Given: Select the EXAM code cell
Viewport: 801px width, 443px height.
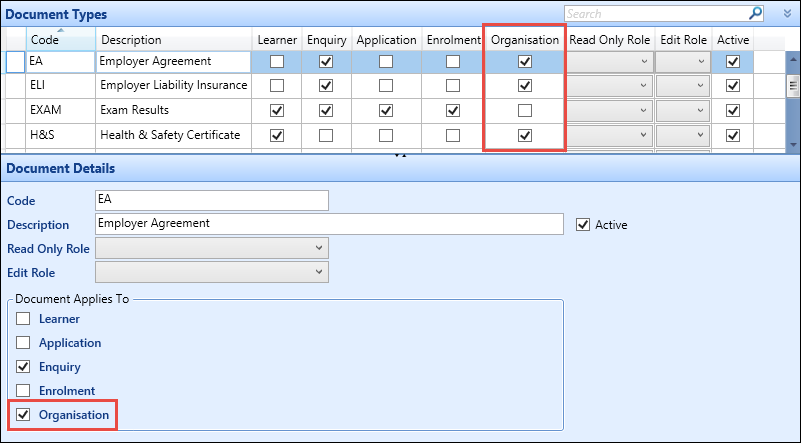Looking at the screenshot, I should click(x=60, y=110).
